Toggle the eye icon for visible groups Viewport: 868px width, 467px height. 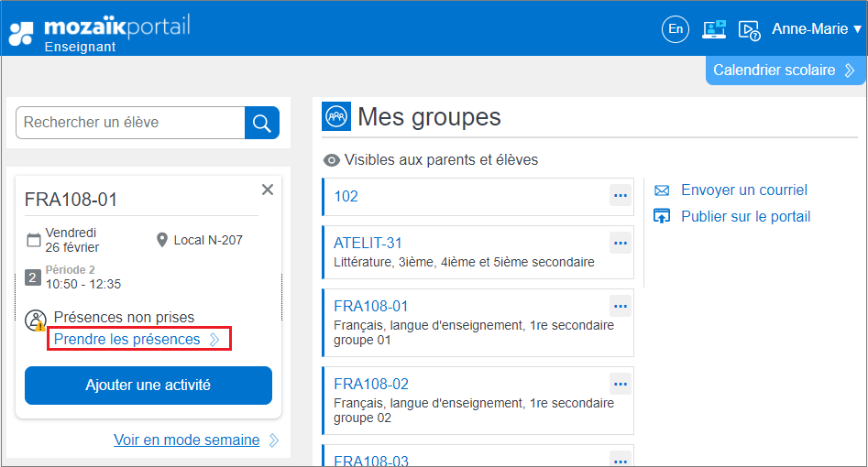pos(332,160)
